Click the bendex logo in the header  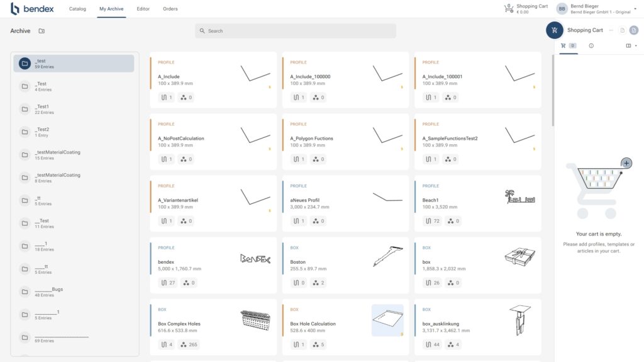[x=33, y=9]
